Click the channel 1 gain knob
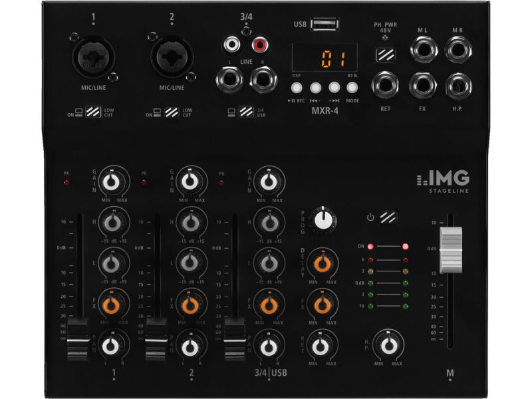The width and height of the screenshot is (532, 399). (x=113, y=182)
